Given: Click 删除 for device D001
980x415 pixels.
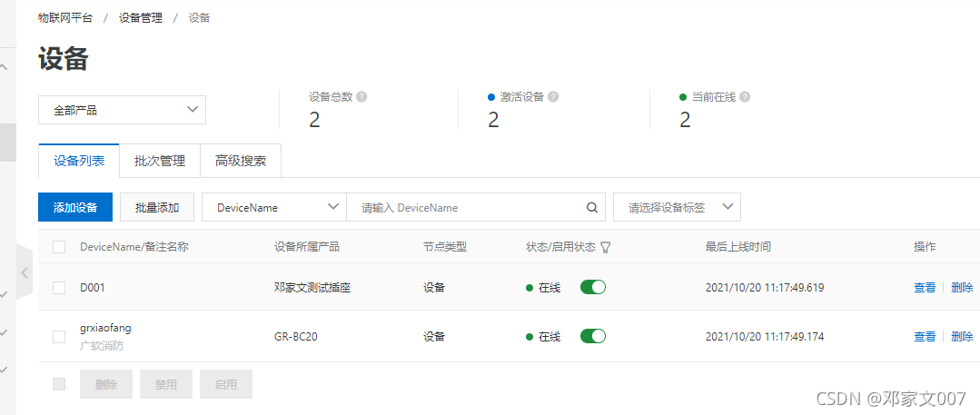Looking at the screenshot, I should tap(962, 288).
